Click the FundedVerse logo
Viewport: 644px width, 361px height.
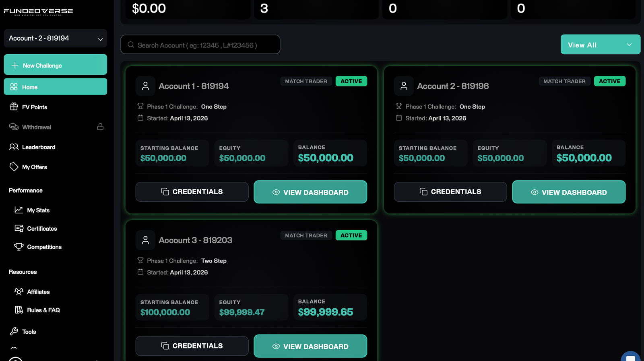pos(38,11)
